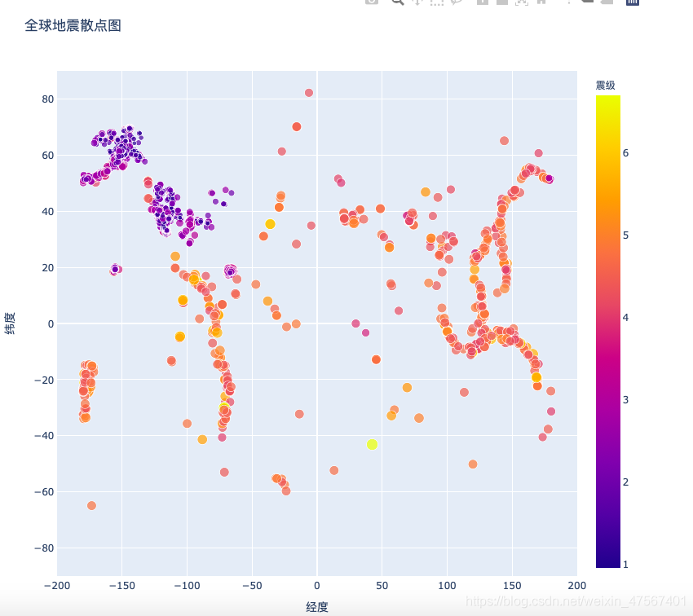The image size is (693, 616).
Task: Select the dotted Box Select tool
Action: coord(437,2)
